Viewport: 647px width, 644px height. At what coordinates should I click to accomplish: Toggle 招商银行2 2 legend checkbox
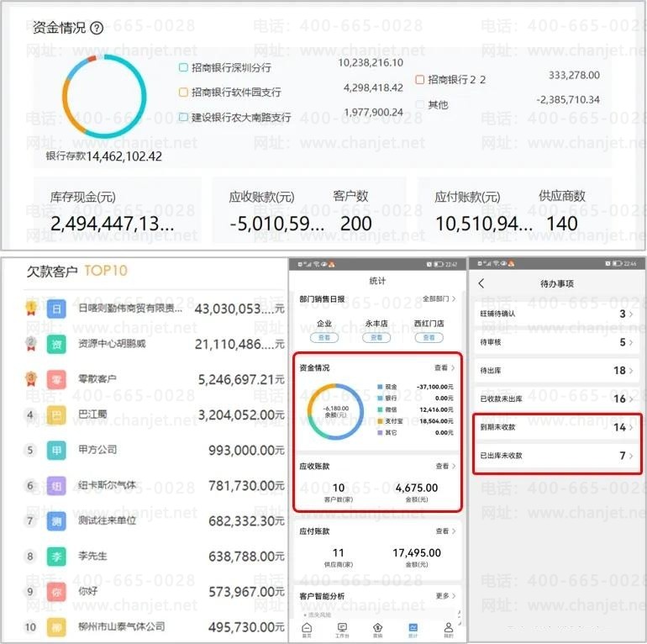click(x=419, y=79)
